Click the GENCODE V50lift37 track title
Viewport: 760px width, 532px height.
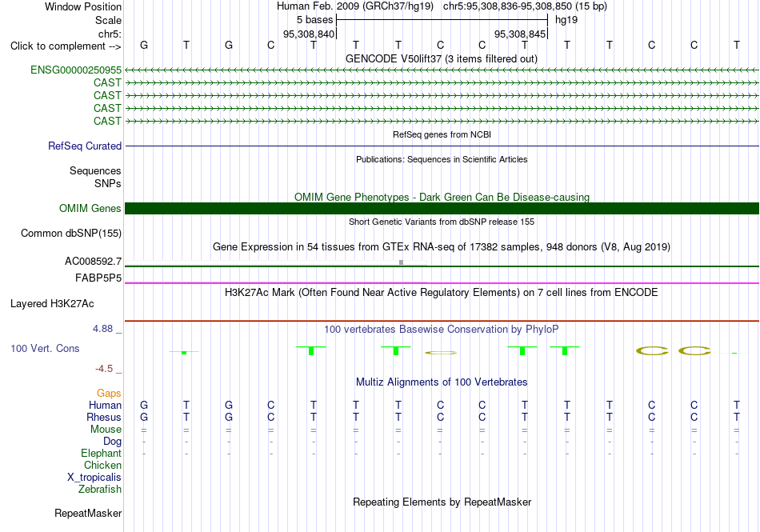(x=442, y=58)
